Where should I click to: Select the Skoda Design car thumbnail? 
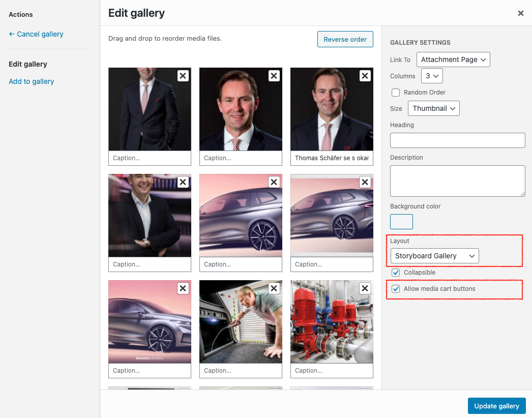pos(150,322)
